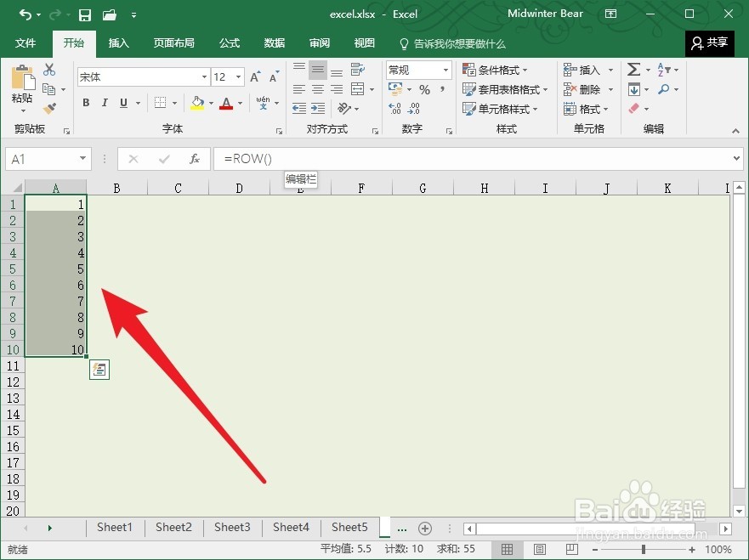Open the Sheet3 worksheet tab

pyautogui.click(x=232, y=527)
